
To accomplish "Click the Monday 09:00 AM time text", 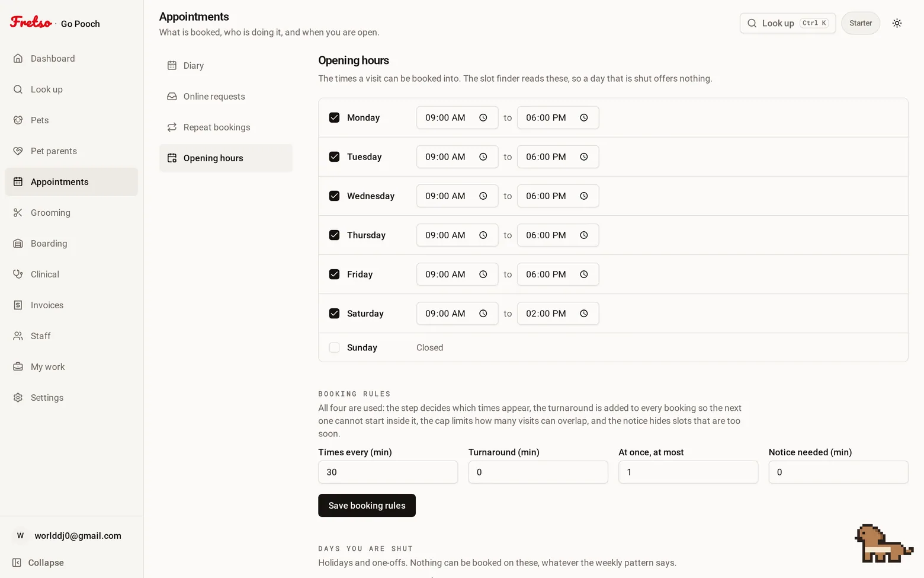I will [445, 117].
